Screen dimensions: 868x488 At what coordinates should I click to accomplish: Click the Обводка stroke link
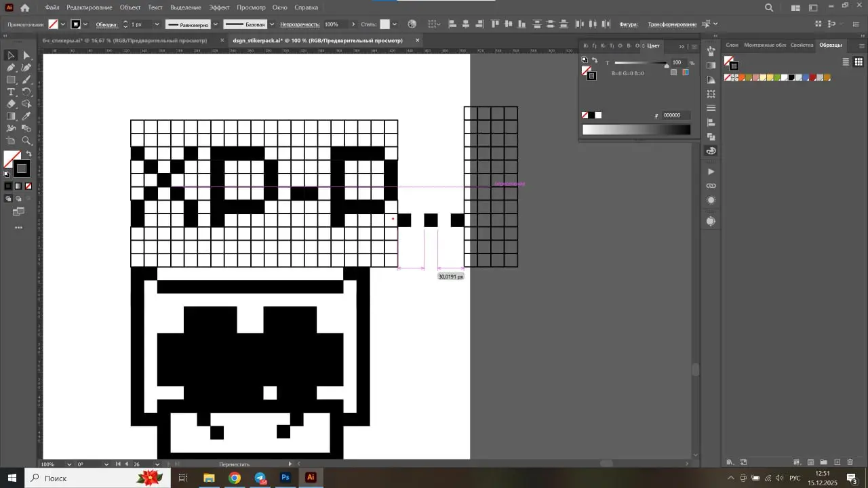point(106,24)
